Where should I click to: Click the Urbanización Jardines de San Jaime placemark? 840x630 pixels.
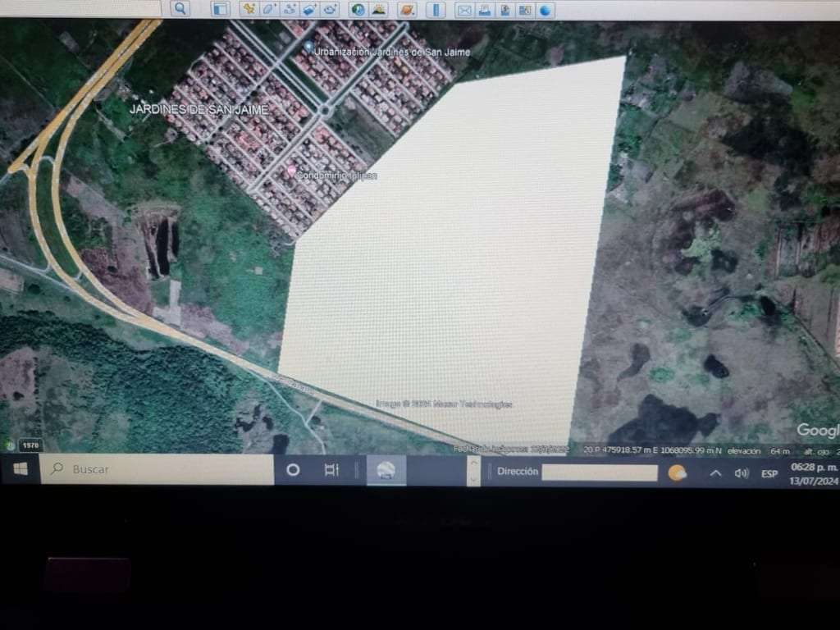tap(308, 48)
